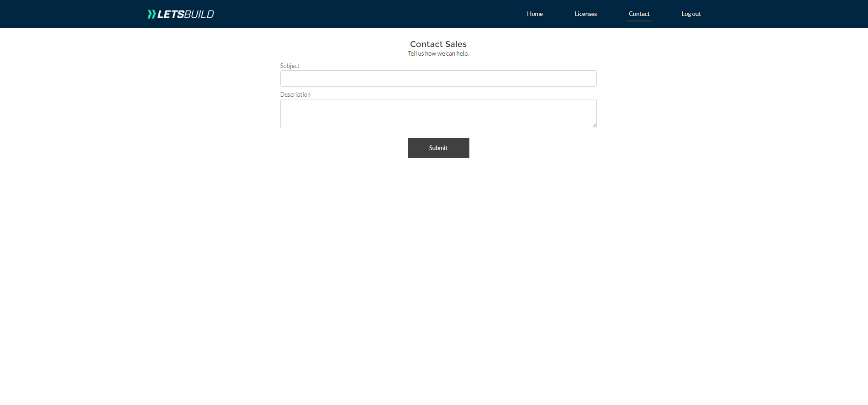Go to the Licenses page

(586, 14)
